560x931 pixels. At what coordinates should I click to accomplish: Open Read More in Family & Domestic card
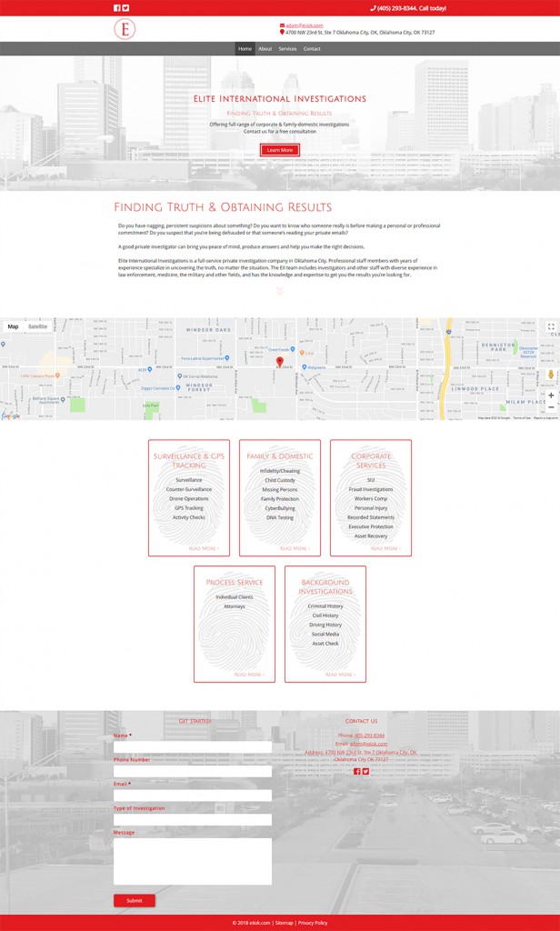click(295, 548)
